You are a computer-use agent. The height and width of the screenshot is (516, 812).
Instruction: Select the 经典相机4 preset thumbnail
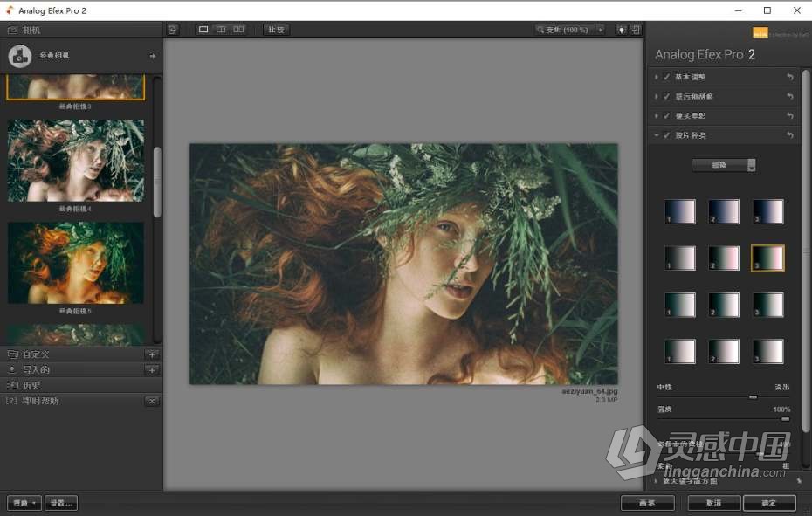pos(76,161)
